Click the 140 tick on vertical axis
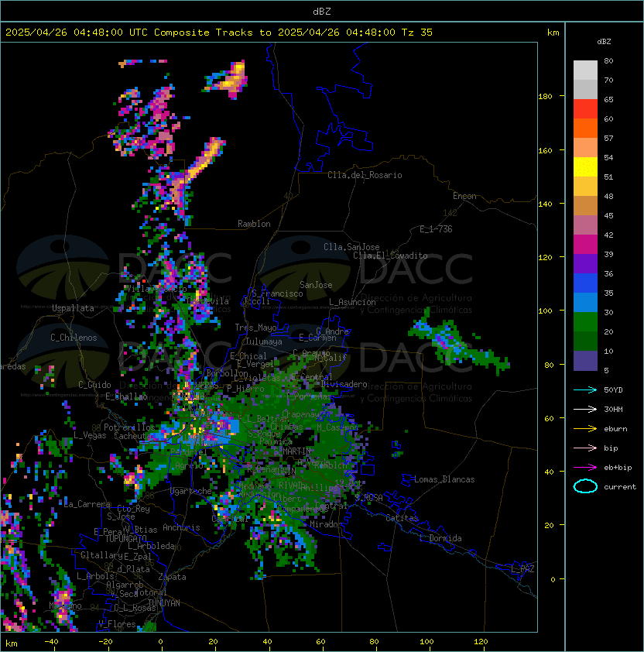644x652 pixels. point(545,204)
